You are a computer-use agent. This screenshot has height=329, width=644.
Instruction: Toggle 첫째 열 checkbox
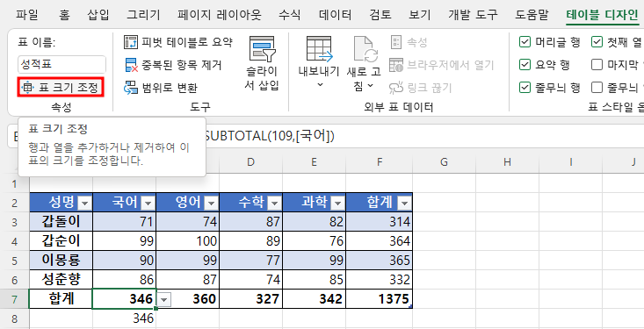pyautogui.click(x=597, y=42)
